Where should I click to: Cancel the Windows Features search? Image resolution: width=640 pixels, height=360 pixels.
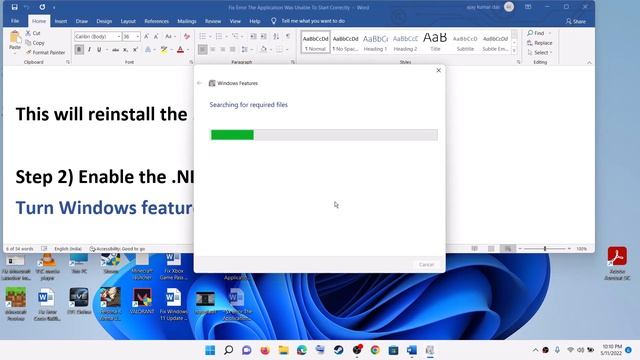(426, 264)
